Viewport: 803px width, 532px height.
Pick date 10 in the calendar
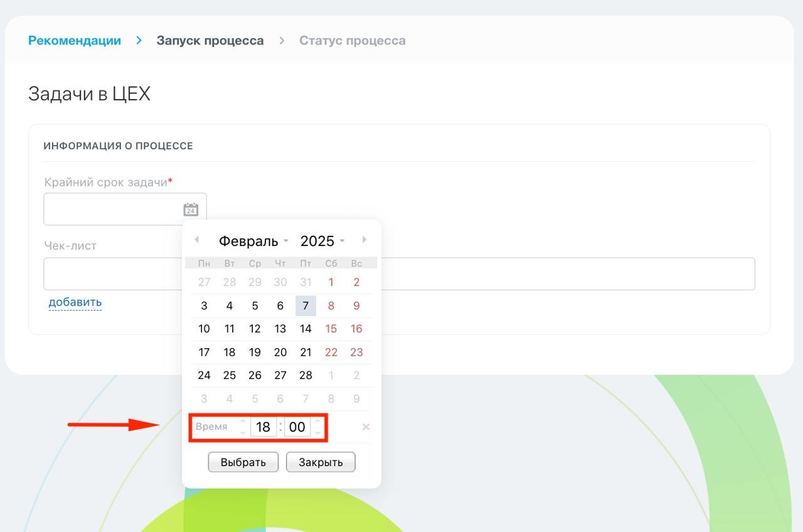pyautogui.click(x=204, y=329)
